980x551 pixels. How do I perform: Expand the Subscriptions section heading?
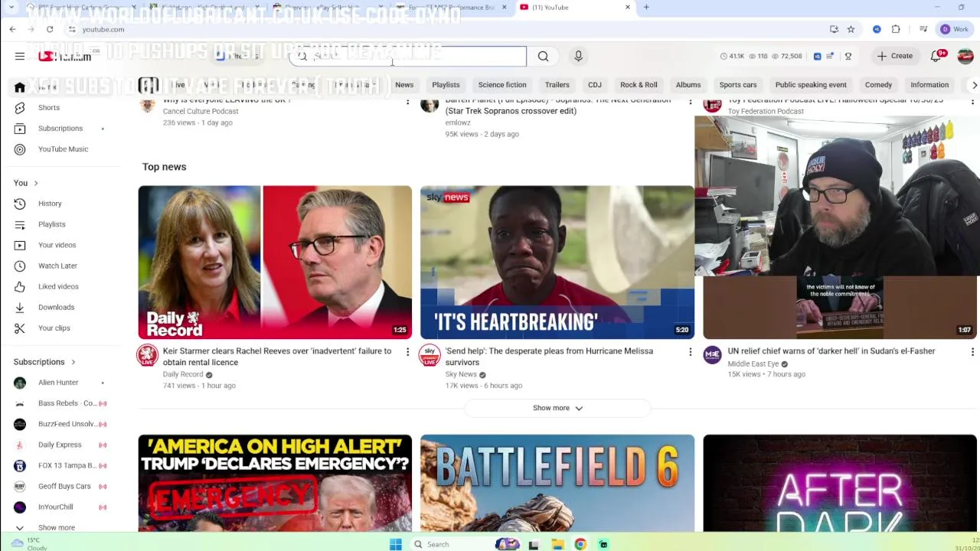point(44,362)
